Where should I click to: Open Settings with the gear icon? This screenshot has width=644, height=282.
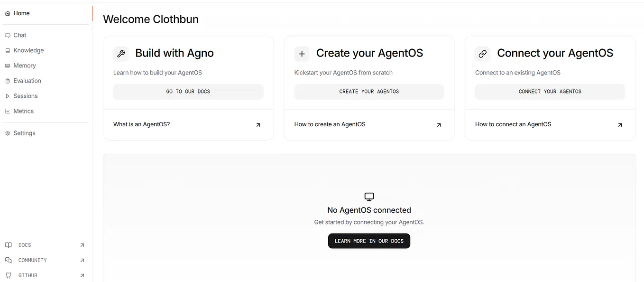tap(8, 133)
